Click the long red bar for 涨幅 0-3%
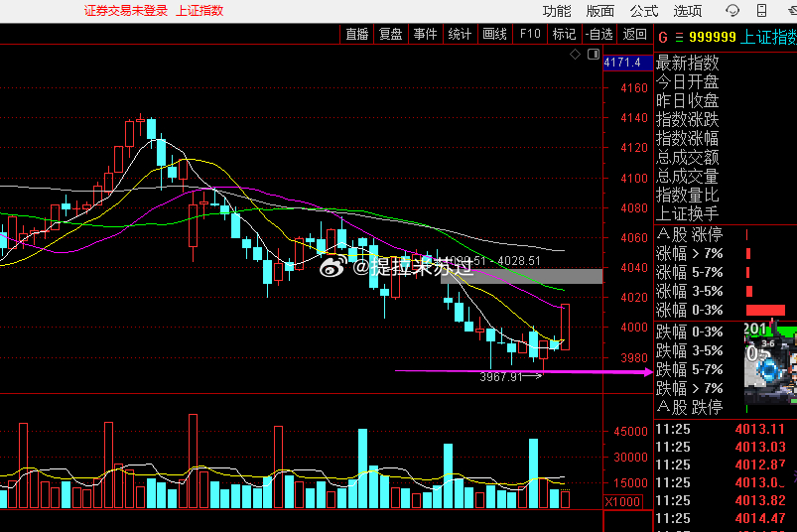 tap(765, 310)
